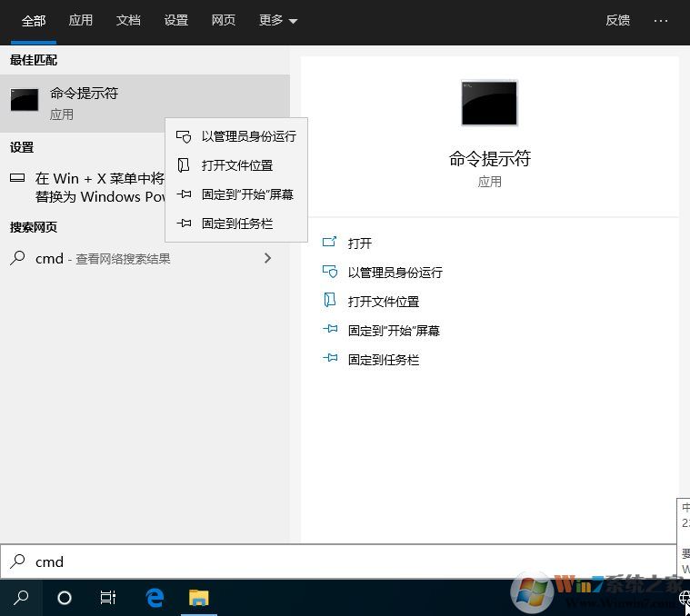
Task: Click the 反馈 button
Action: tap(617, 20)
